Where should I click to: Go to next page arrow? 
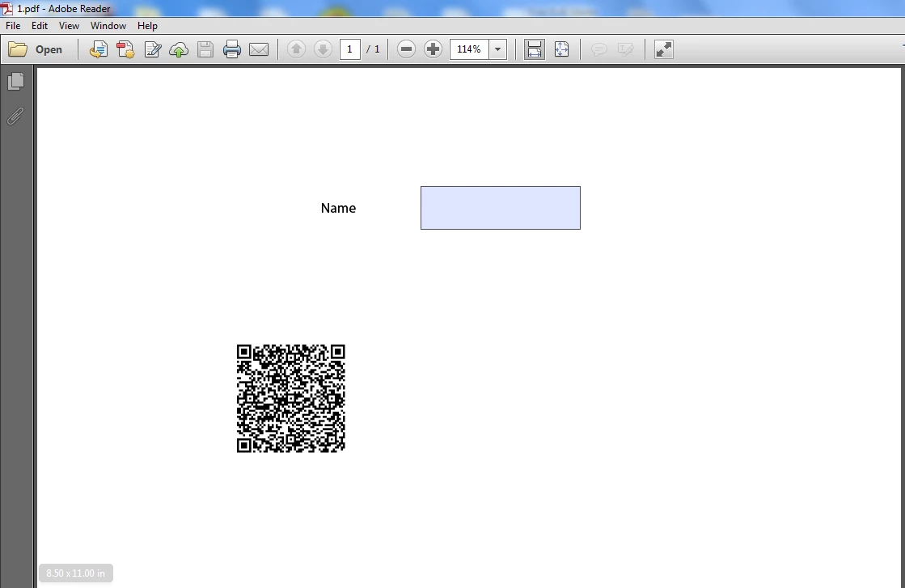click(323, 49)
